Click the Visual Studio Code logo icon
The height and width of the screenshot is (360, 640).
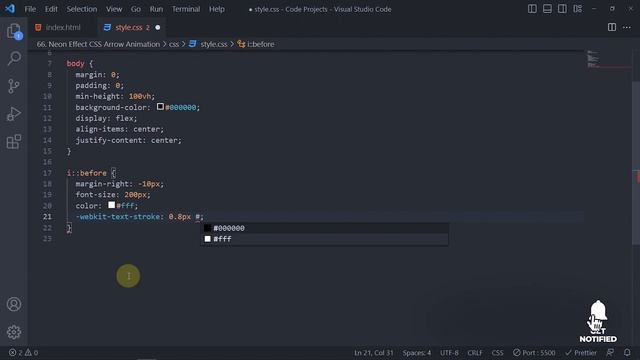pos(10,9)
